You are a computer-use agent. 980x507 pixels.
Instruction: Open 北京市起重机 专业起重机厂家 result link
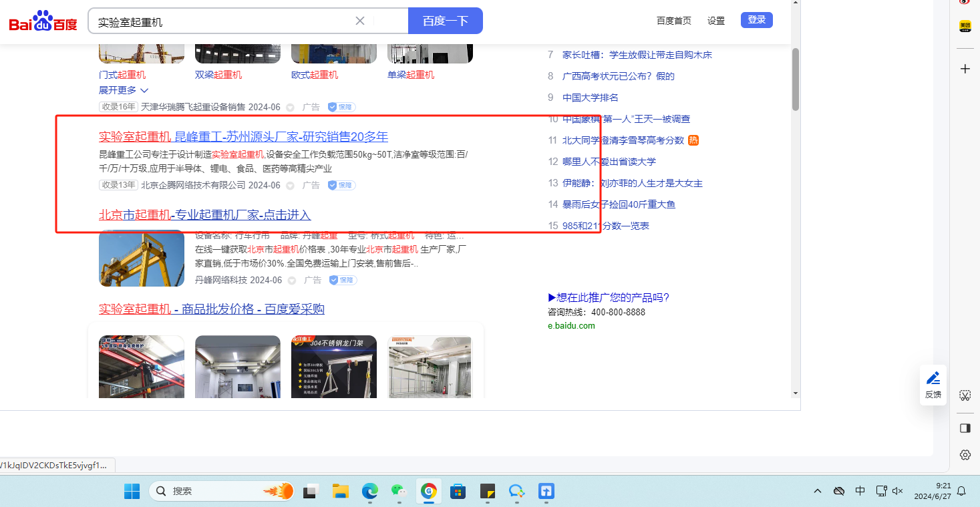[204, 215]
